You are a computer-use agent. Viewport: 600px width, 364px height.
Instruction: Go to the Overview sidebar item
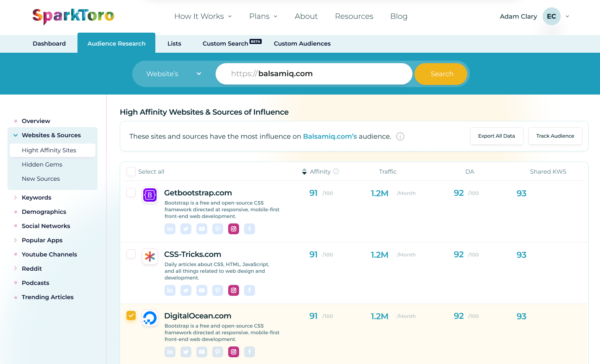36,121
